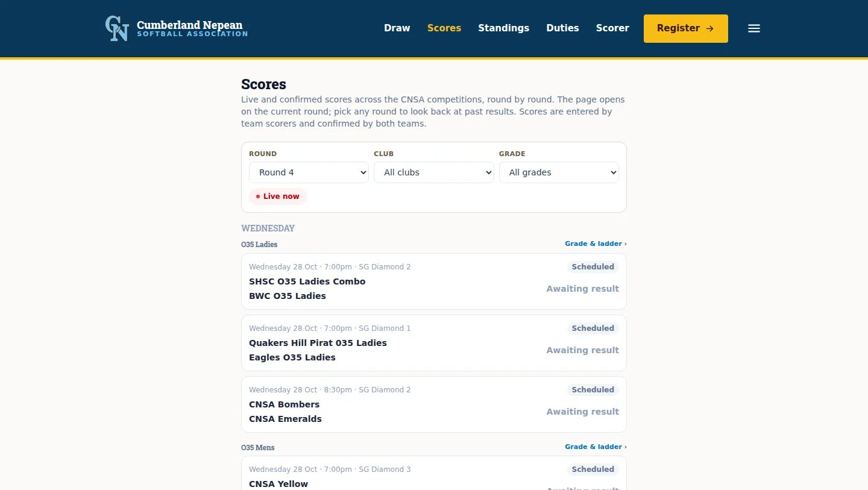This screenshot has width=868, height=490.
Task: Select CNSA Bombers vs CNSA Emeralds match
Action: tap(434, 404)
